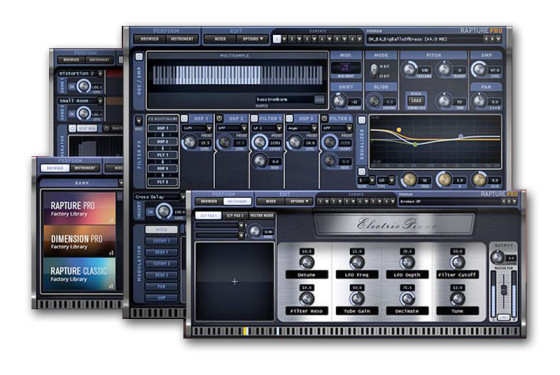Click the Filter Cutoff knob in Electric Piano window
This screenshot has height=375, width=560.
[x=457, y=262]
